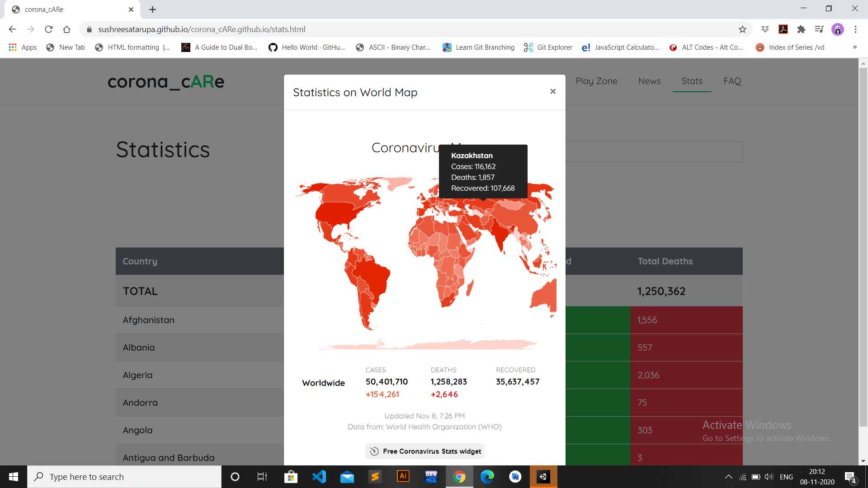Open the Play Zone nav item
The height and width of the screenshot is (488, 868).
coord(596,81)
